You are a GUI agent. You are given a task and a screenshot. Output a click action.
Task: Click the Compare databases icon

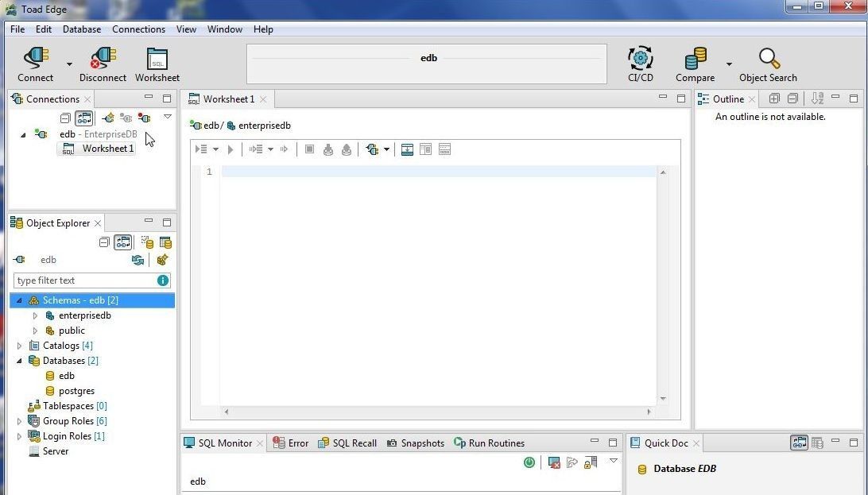click(696, 64)
